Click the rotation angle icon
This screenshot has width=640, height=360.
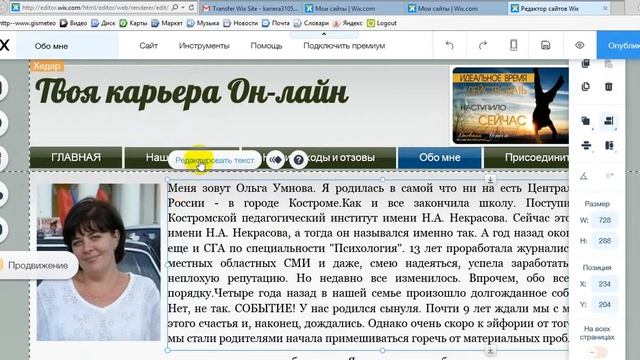[584, 176]
